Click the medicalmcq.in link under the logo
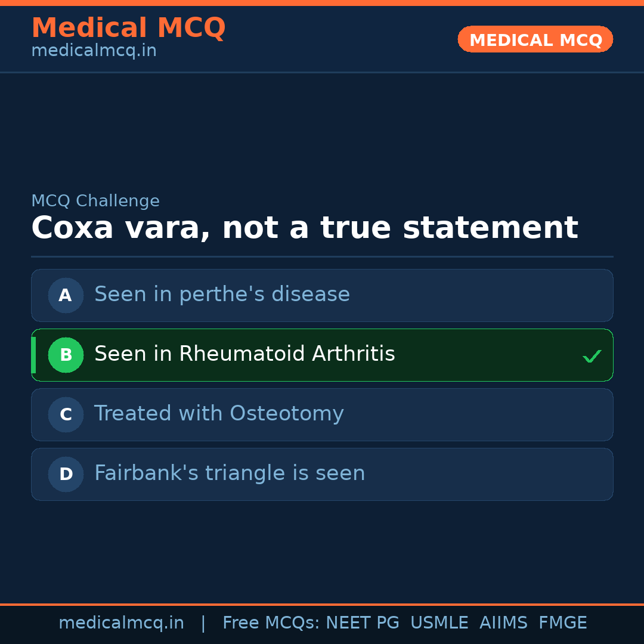Image resolution: width=644 pixels, height=644 pixels. 94,50
